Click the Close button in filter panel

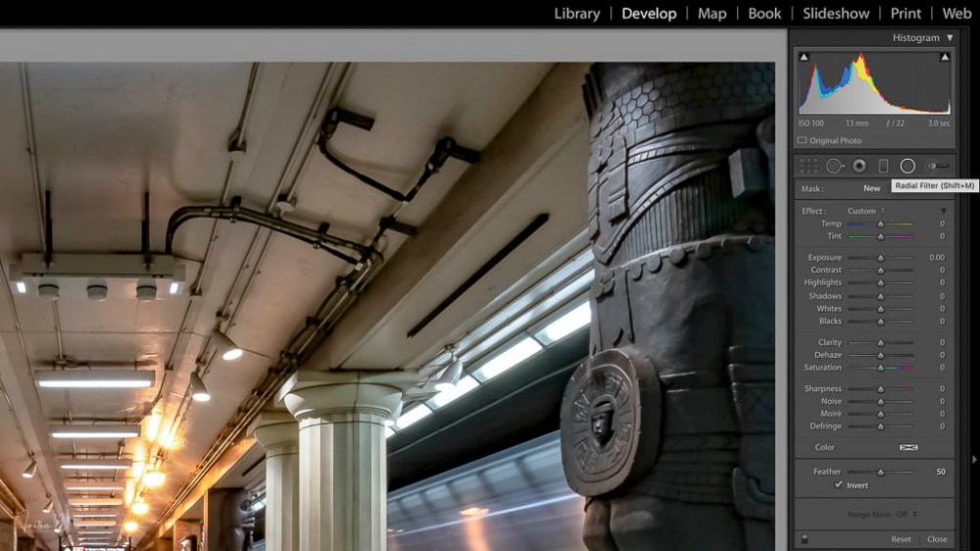(937, 539)
